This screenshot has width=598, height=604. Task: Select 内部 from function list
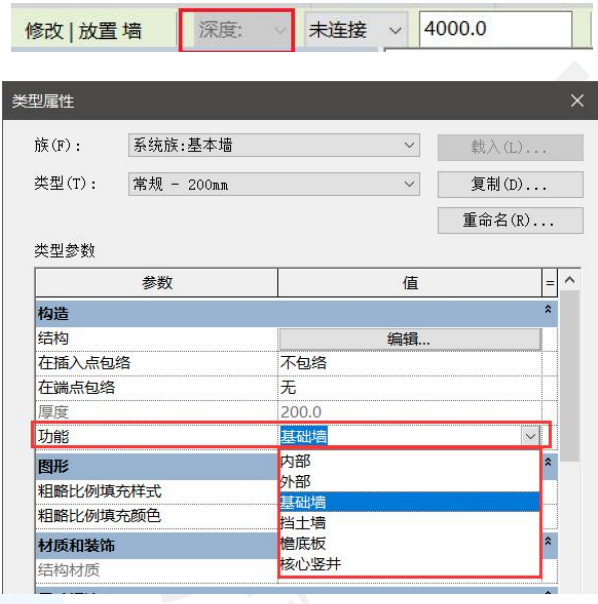point(410,461)
